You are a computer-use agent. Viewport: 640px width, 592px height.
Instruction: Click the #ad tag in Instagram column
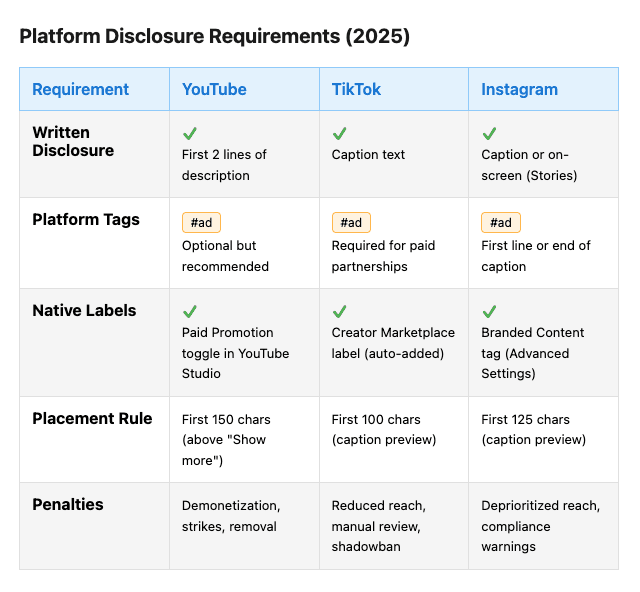pyautogui.click(x=501, y=223)
